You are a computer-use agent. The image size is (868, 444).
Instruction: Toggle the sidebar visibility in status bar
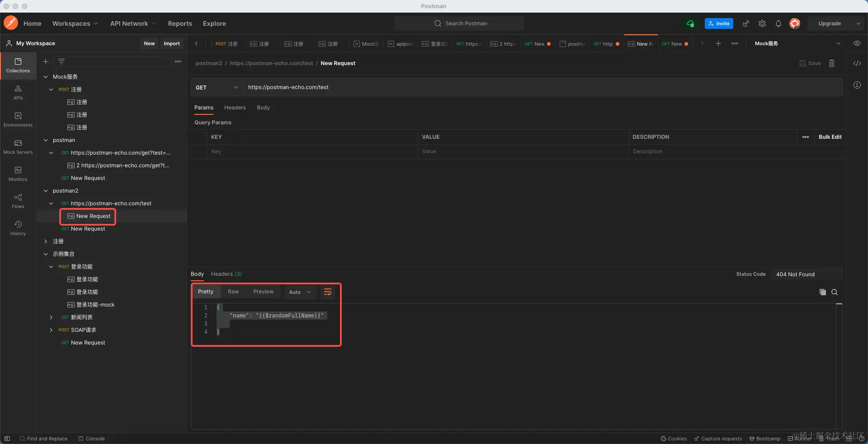pyautogui.click(x=7, y=439)
